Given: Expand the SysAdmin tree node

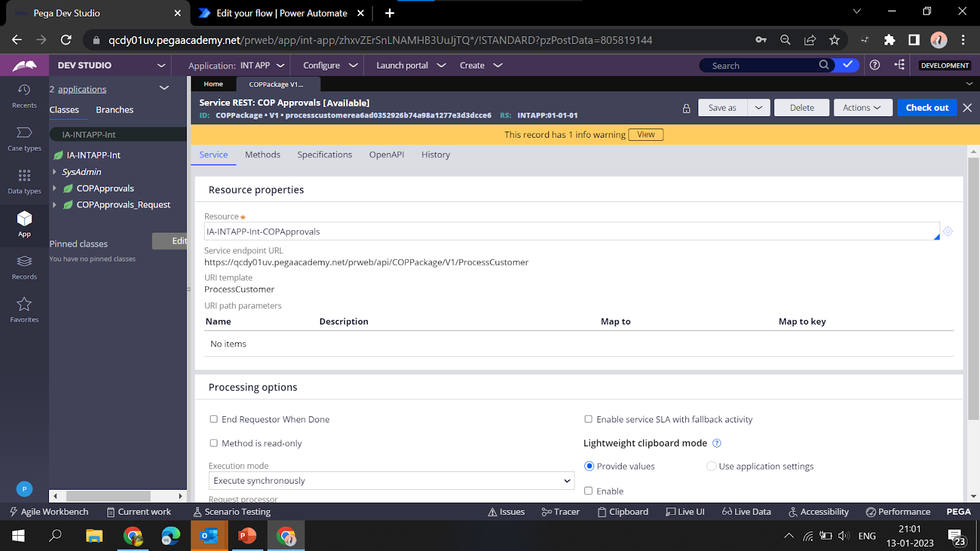Looking at the screenshot, I should pyautogui.click(x=55, y=172).
